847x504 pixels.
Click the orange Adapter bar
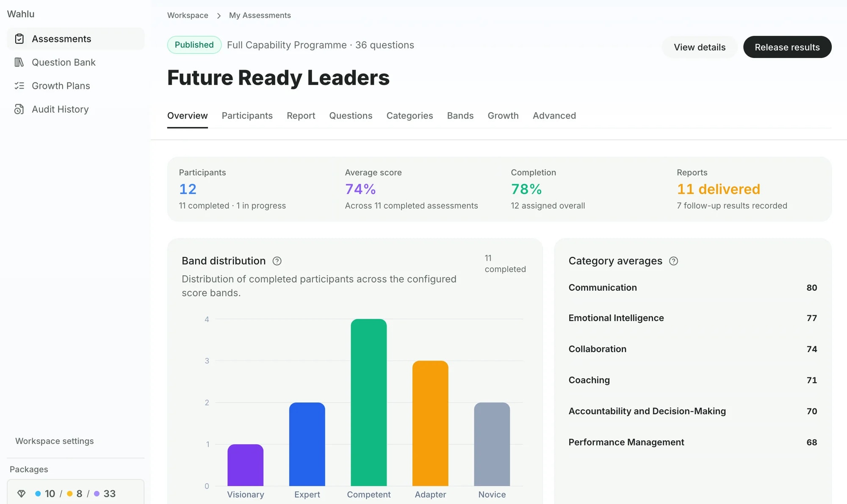(430, 423)
